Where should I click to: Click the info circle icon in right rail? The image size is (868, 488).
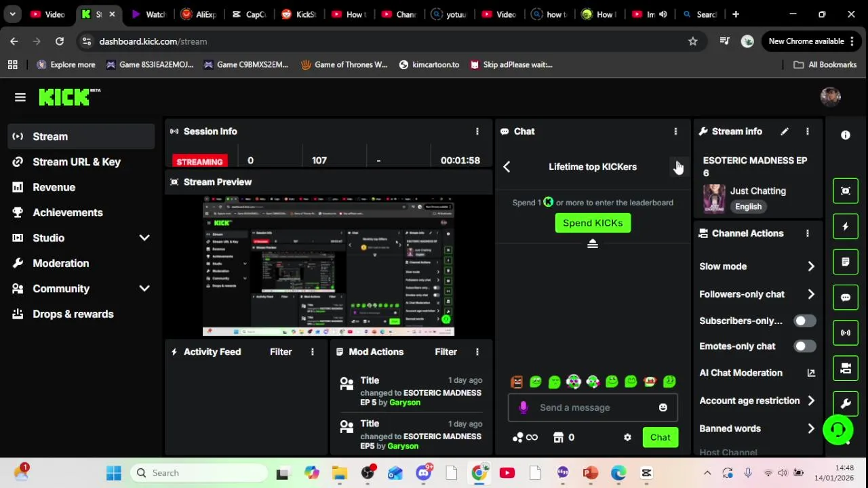tap(846, 136)
